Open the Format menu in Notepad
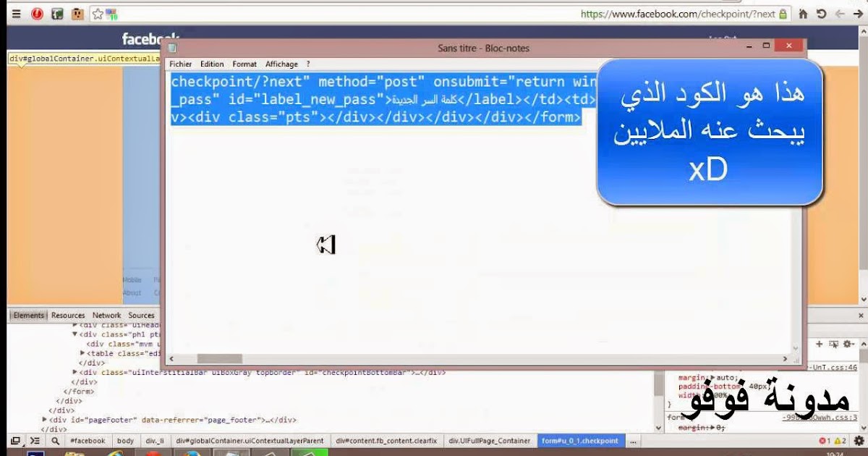 coord(244,64)
